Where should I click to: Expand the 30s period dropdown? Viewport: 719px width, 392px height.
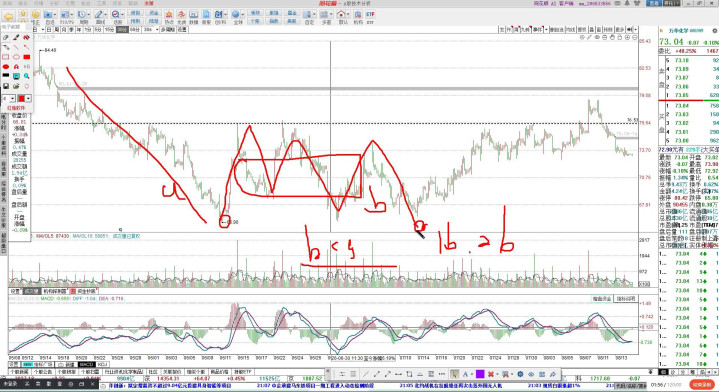point(157,29)
